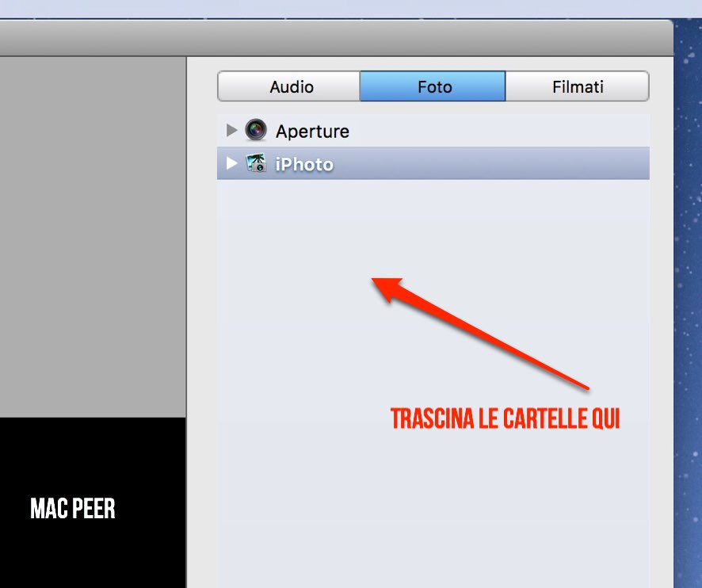This screenshot has height=588, width=702.
Task: Click the iPhoto application icon
Action: [x=256, y=163]
